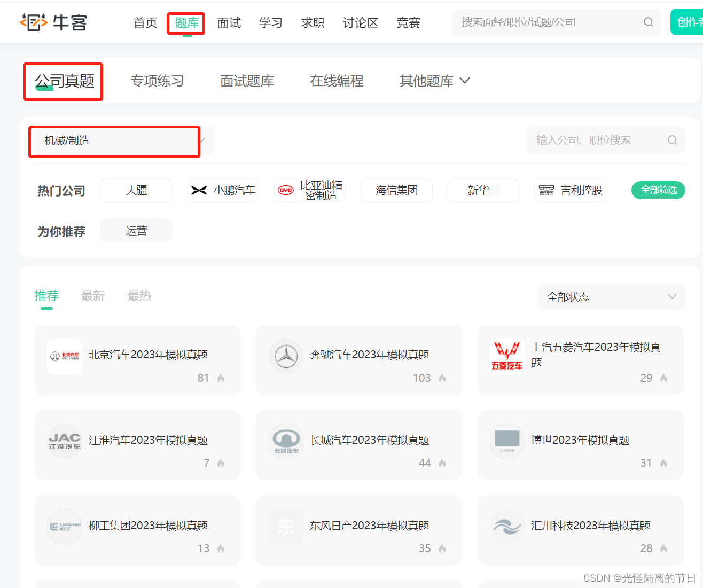Click flame icon on 奔驰汽车 card
The image size is (703, 588).
[442, 378]
